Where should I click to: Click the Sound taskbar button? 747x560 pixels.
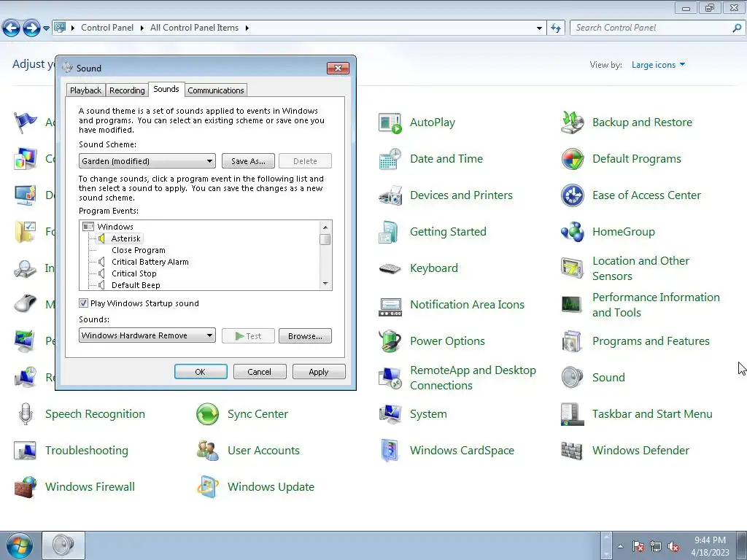[x=63, y=545]
